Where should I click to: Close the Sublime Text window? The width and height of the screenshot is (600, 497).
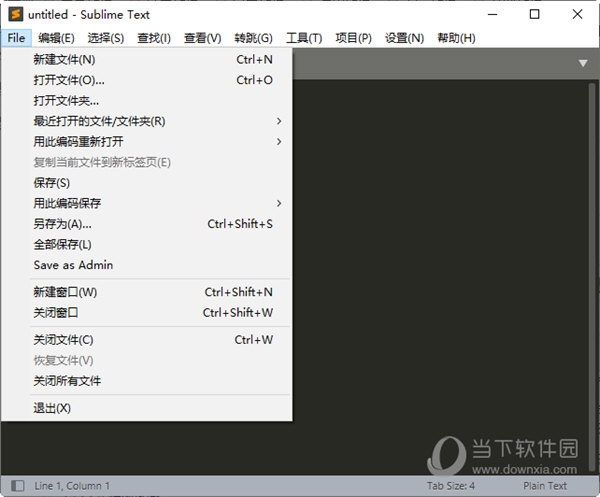point(577,15)
